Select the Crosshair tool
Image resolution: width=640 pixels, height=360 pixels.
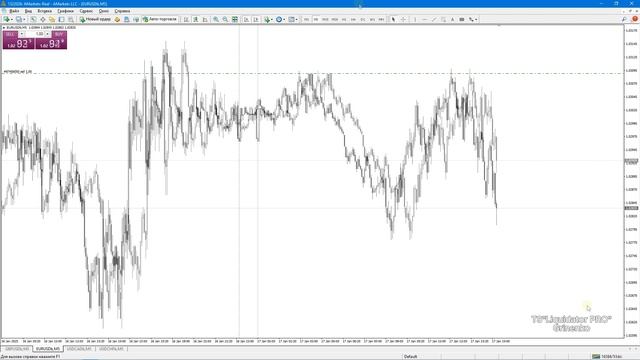click(x=403, y=19)
